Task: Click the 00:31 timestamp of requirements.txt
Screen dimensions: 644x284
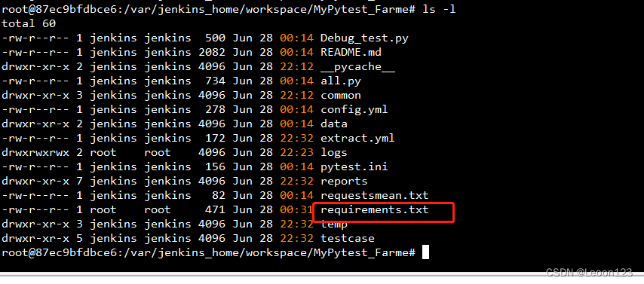Action: (x=296, y=210)
